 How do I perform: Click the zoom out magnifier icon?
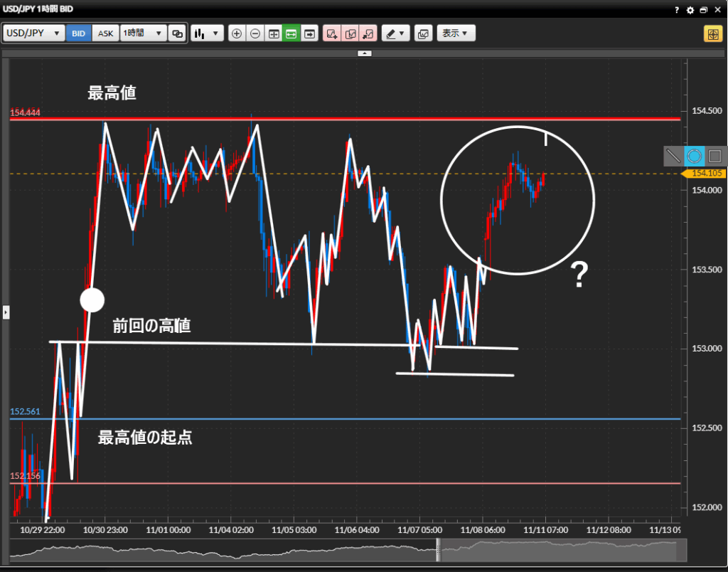coord(255,33)
